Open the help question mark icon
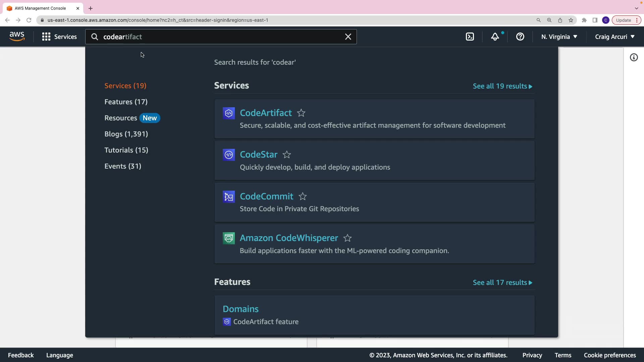The height and width of the screenshot is (362, 644). pyautogui.click(x=520, y=37)
